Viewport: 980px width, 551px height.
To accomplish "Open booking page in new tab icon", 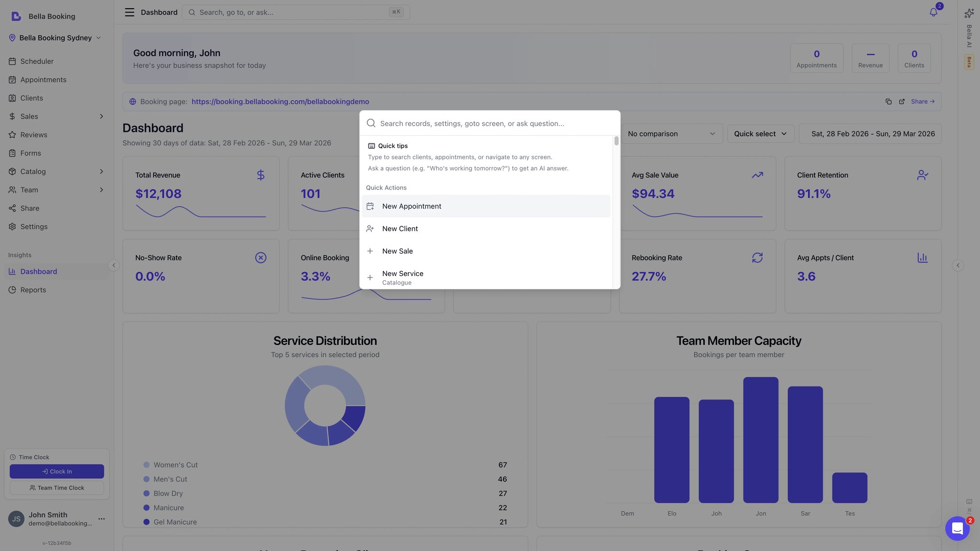I will click(x=902, y=101).
